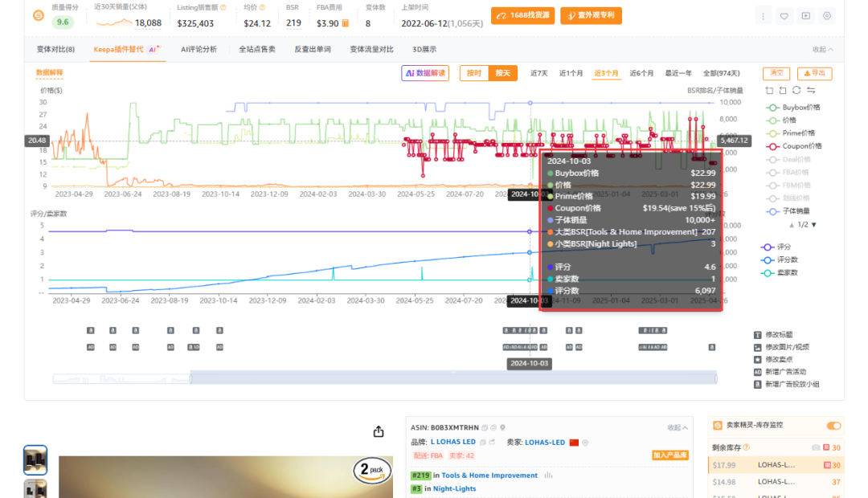The width and height of the screenshot is (868, 498).
Task: Collapse the chart panel with 收起
Action: point(823,50)
